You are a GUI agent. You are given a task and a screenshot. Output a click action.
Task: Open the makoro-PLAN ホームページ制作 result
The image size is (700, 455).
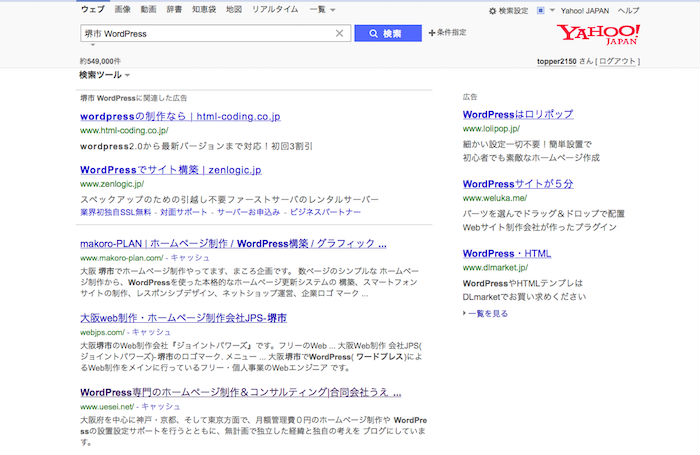click(233, 244)
